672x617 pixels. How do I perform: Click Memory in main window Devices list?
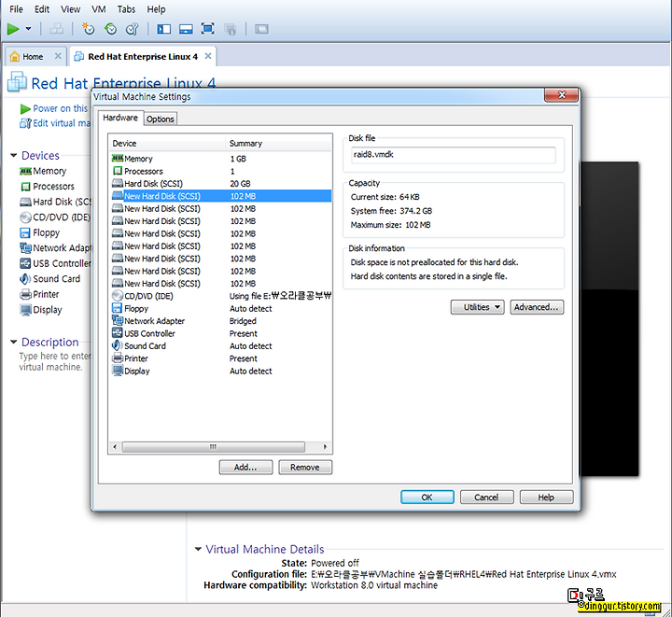pos(43,171)
